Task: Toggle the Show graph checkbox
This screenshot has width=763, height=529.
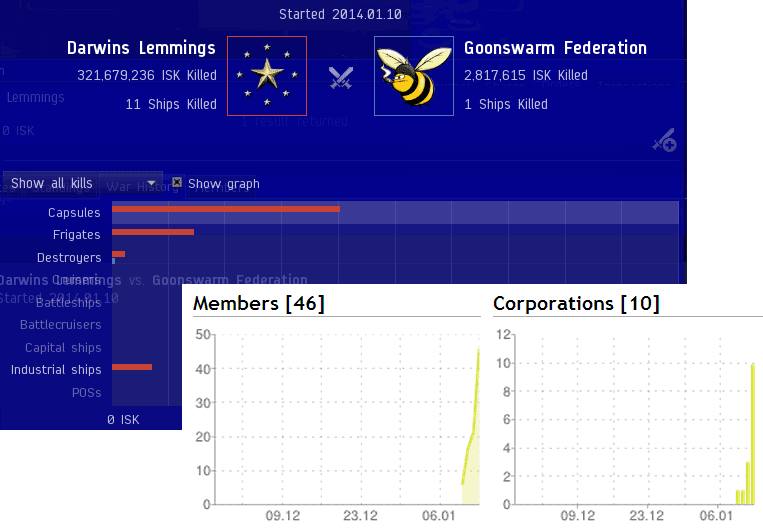Action: (x=177, y=182)
